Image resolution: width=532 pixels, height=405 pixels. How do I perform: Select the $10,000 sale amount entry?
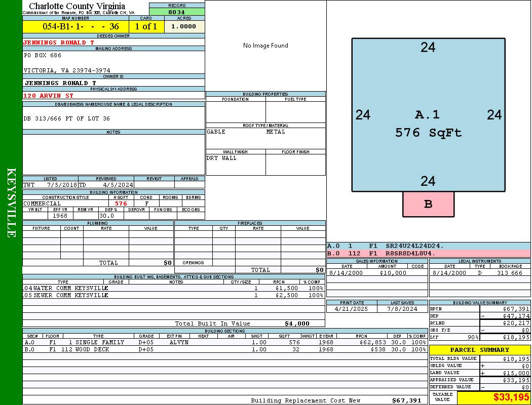tap(393, 273)
